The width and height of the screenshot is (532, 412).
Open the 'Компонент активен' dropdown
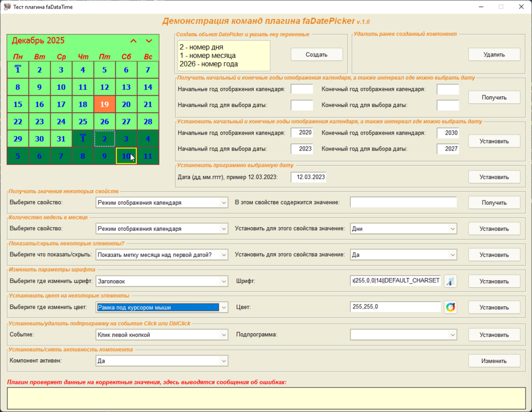tap(162, 360)
